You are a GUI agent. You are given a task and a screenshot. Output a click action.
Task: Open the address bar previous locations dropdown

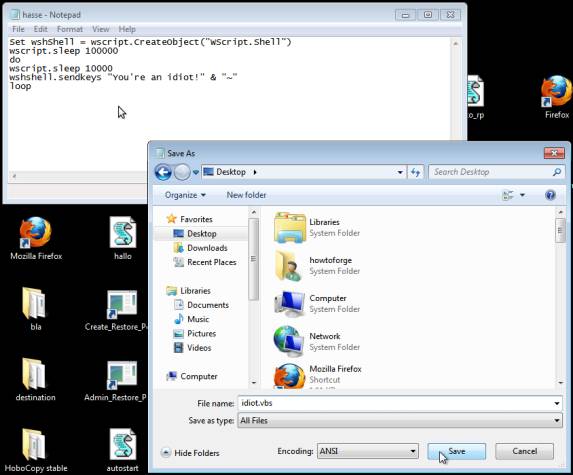[400, 172]
